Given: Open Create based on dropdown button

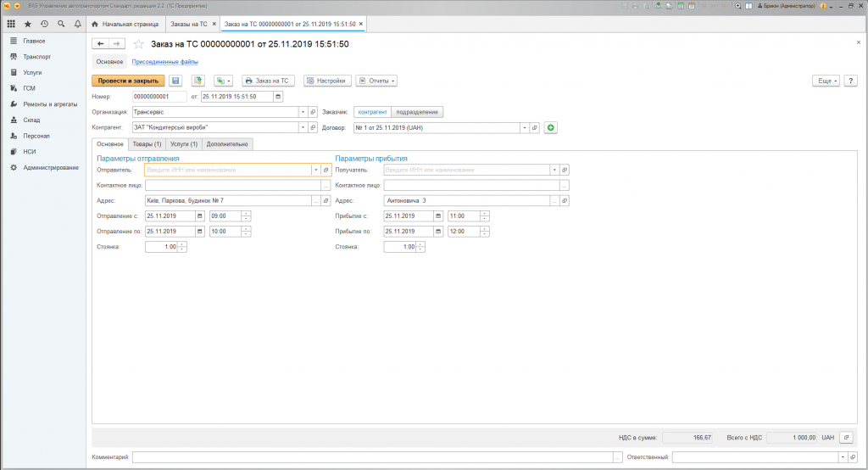Looking at the screenshot, I should pos(223,81).
